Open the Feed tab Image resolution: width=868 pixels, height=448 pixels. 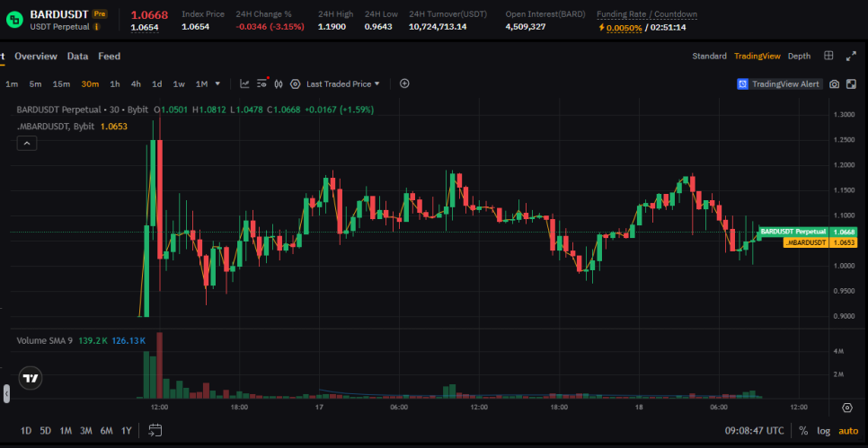pyautogui.click(x=109, y=56)
